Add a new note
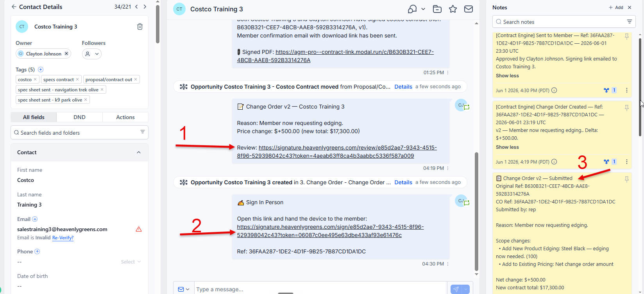 pyautogui.click(x=616, y=7)
